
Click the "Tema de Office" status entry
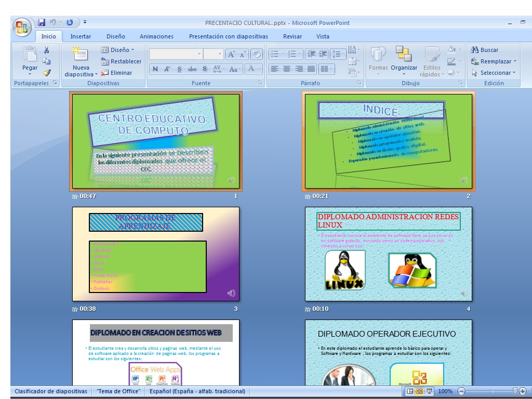coord(118,391)
